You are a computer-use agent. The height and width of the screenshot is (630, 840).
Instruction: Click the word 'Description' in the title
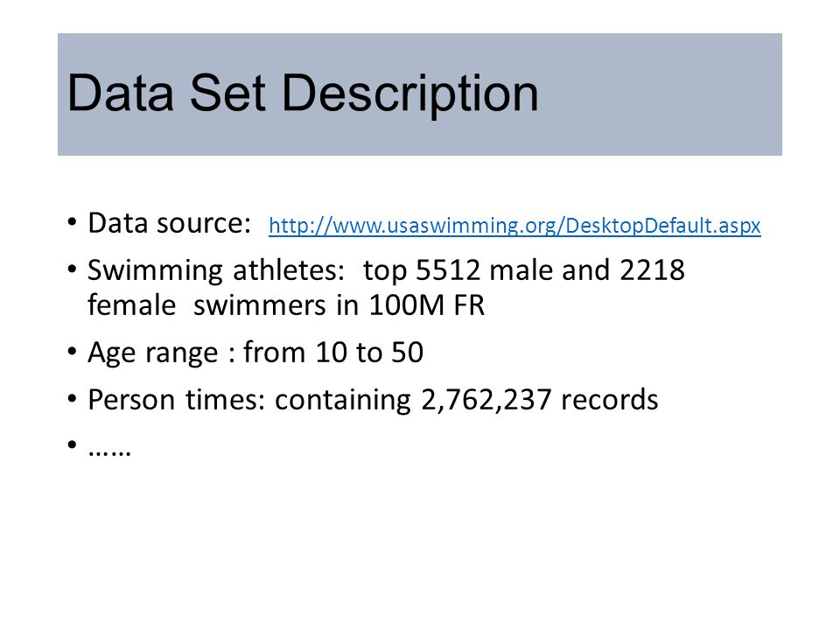tap(409, 94)
